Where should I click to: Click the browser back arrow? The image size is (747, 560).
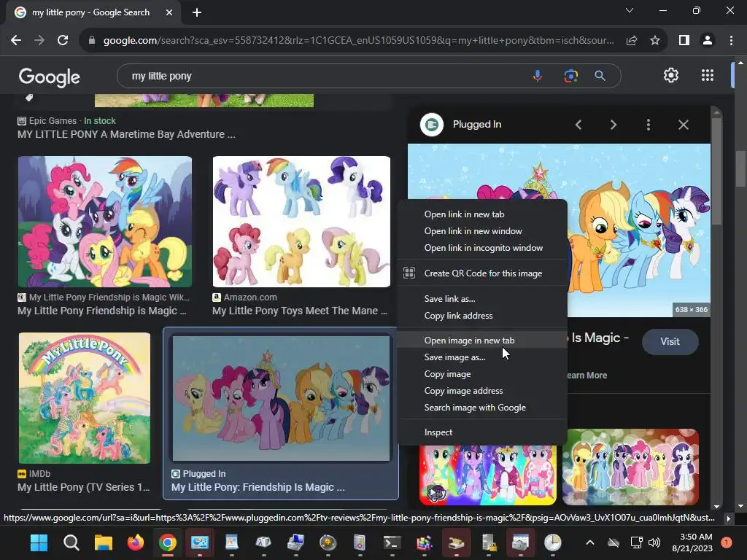[x=16, y=41]
